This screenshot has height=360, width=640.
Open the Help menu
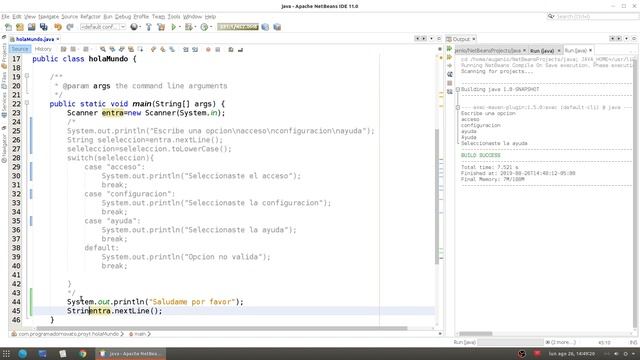[210, 17]
